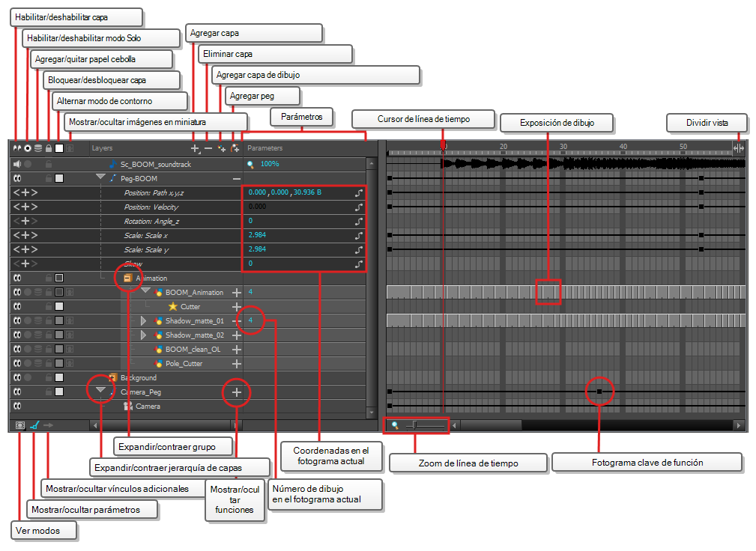The height and width of the screenshot is (551, 756).
Task: Click the Add Layer plus icon in the header
Action: click(195, 148)
